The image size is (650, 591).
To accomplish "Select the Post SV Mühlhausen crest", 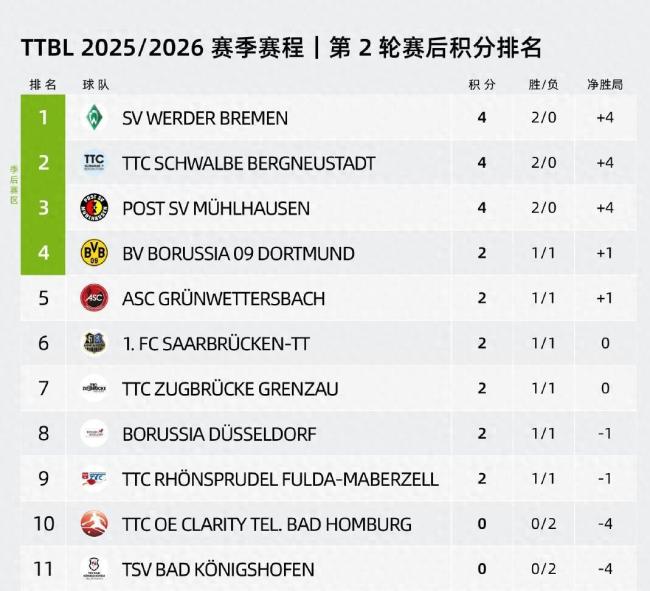I will coord(94,207).
